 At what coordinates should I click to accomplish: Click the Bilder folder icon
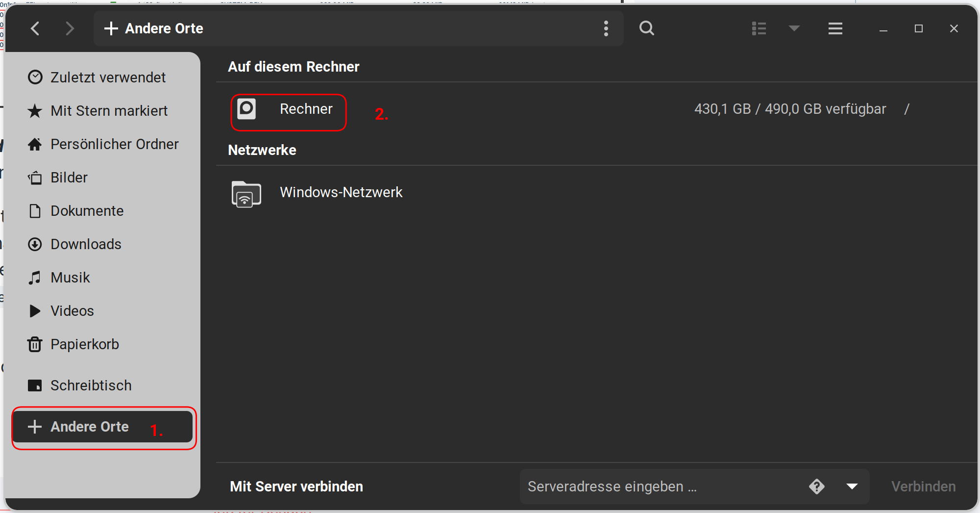pos(35,178)
